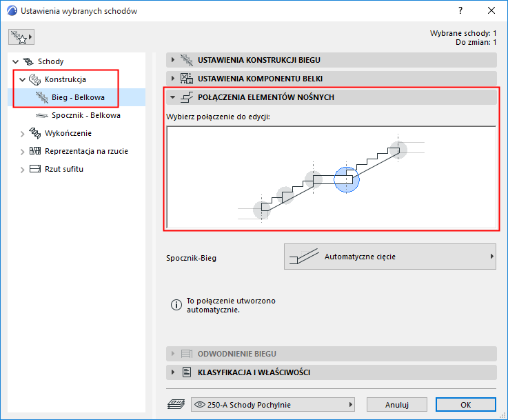
Task: Confirm with the OK button
Action: pos(465,404)
